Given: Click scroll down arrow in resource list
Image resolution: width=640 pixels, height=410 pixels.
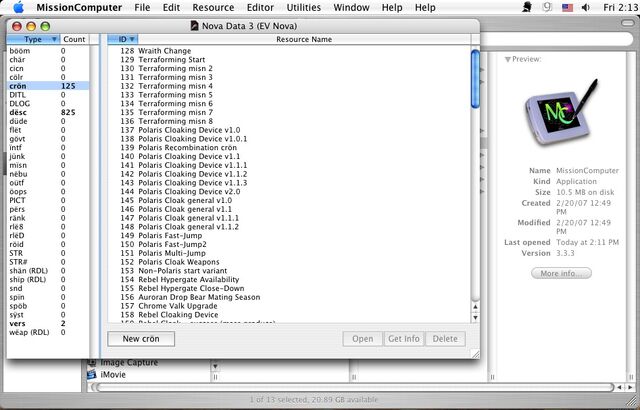Looking at the screenshot, I should [475, 317].
